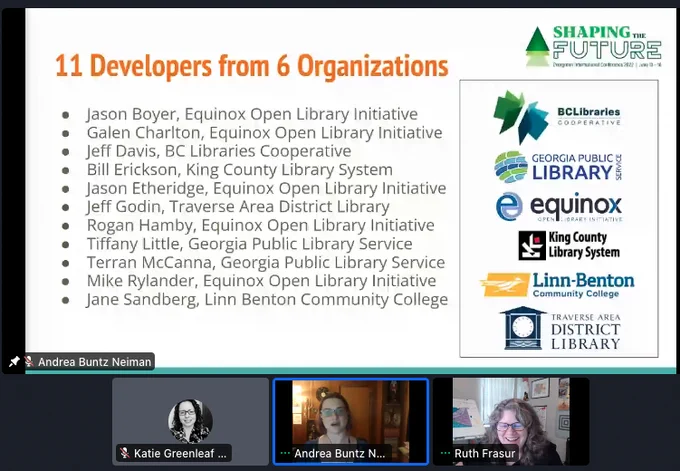Click the King County Library System logo
The width and height of the screenshot is (680, 471).
tap(569, 245)
